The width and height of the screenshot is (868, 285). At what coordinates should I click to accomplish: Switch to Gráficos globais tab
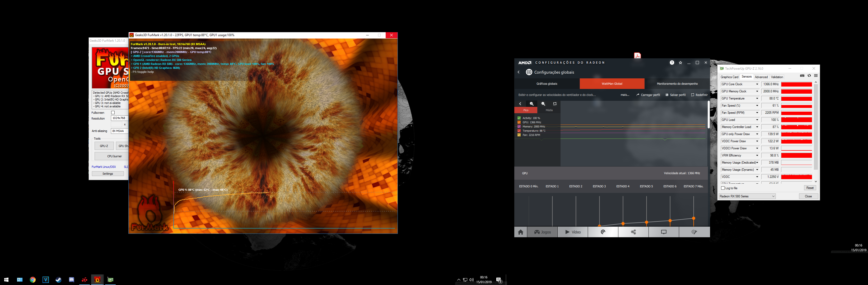tap(547, 84)
